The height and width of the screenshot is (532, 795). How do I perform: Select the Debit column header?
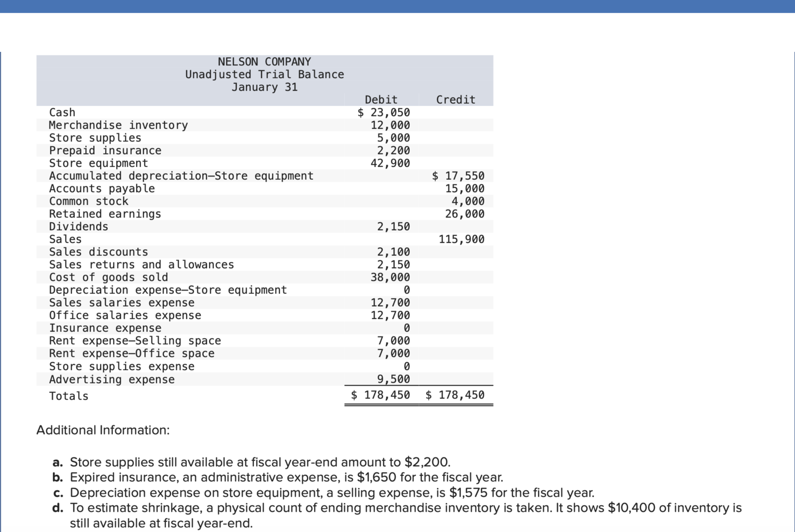point(381,99)
